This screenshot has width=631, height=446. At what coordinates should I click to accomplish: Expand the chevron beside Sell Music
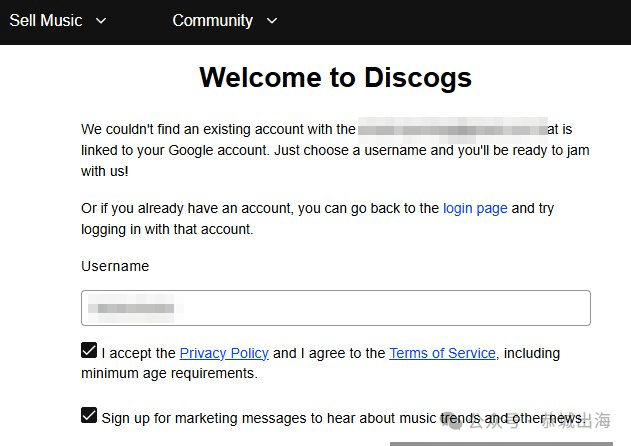(x=101, y=21)
